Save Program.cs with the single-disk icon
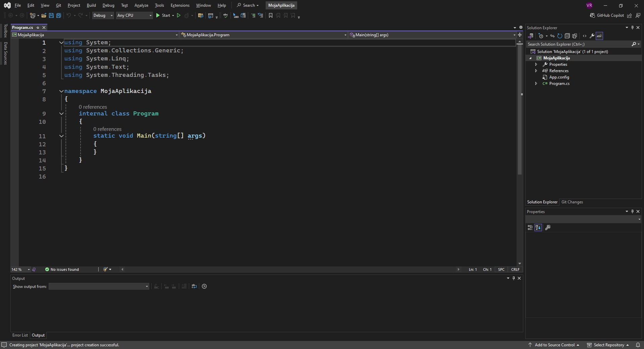 coord(51,15)
